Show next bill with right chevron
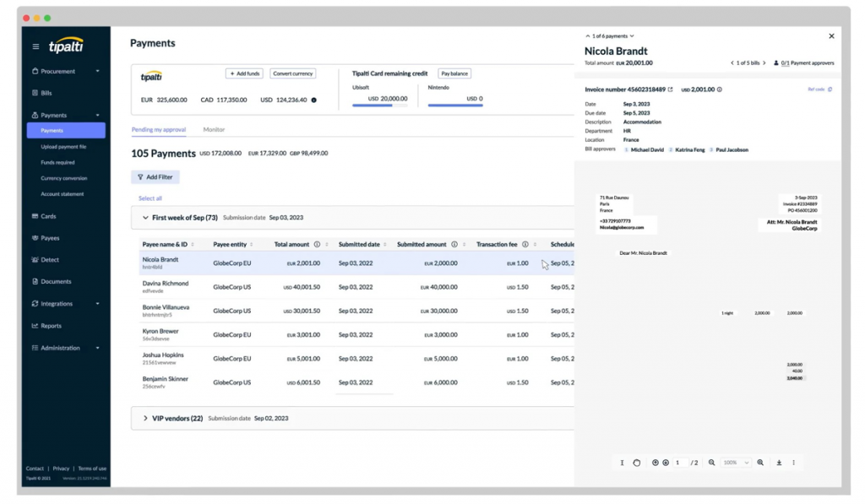865x504 pixels. pyautogui.click(x=764, y=62)
